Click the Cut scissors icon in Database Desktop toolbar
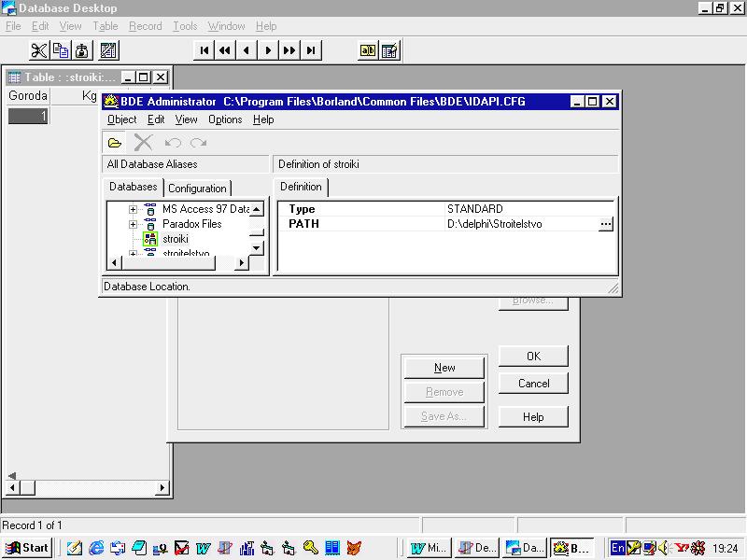 point(39,50)
